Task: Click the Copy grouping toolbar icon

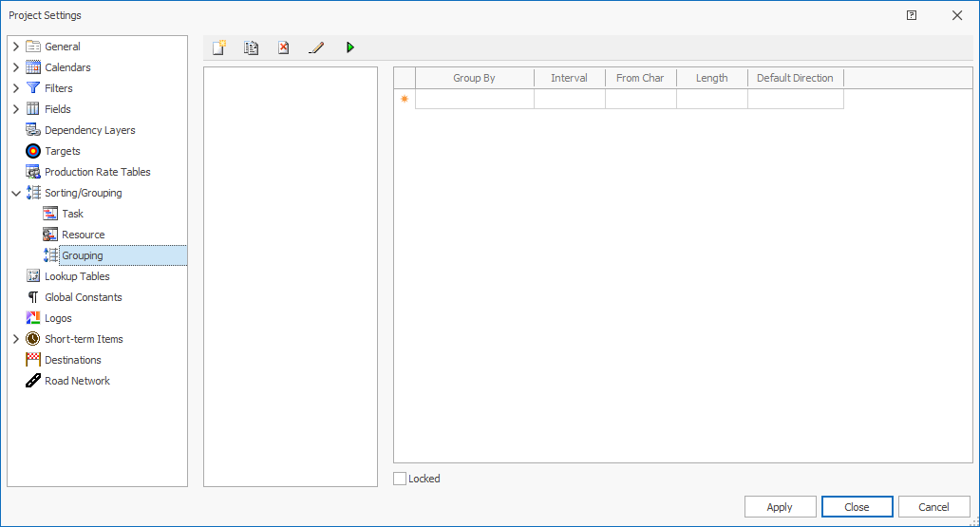Action: [251, 47]
